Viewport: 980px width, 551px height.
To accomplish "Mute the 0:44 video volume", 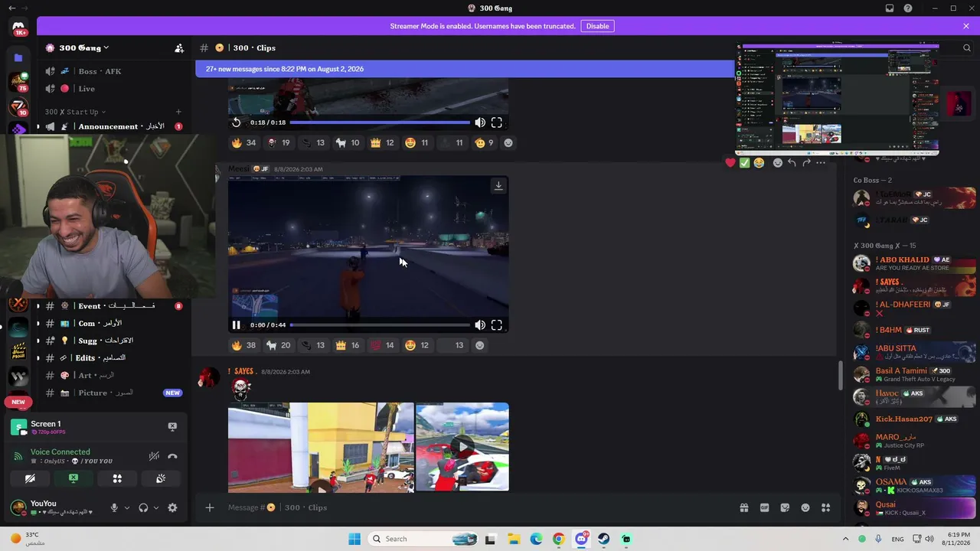I will tap(480, 325).
